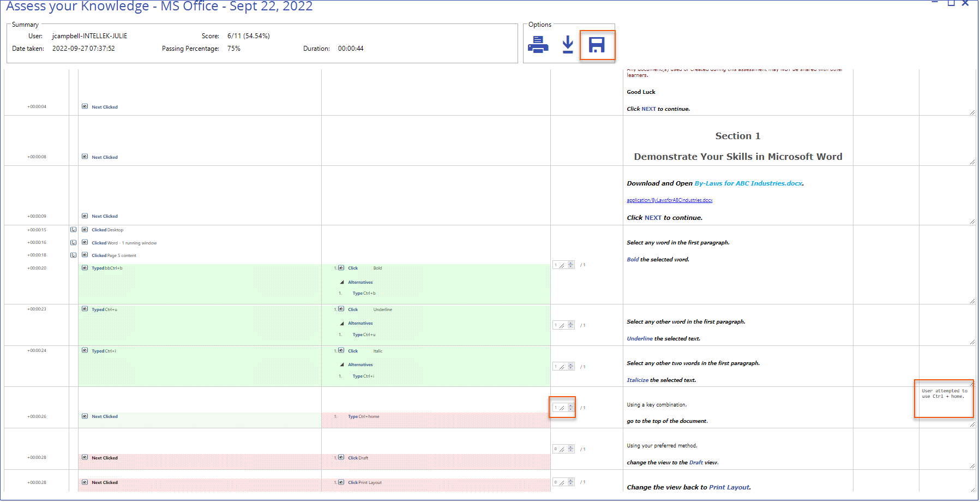Collapse the Alternatives list under 'Click Italic'

pos(342,364)
